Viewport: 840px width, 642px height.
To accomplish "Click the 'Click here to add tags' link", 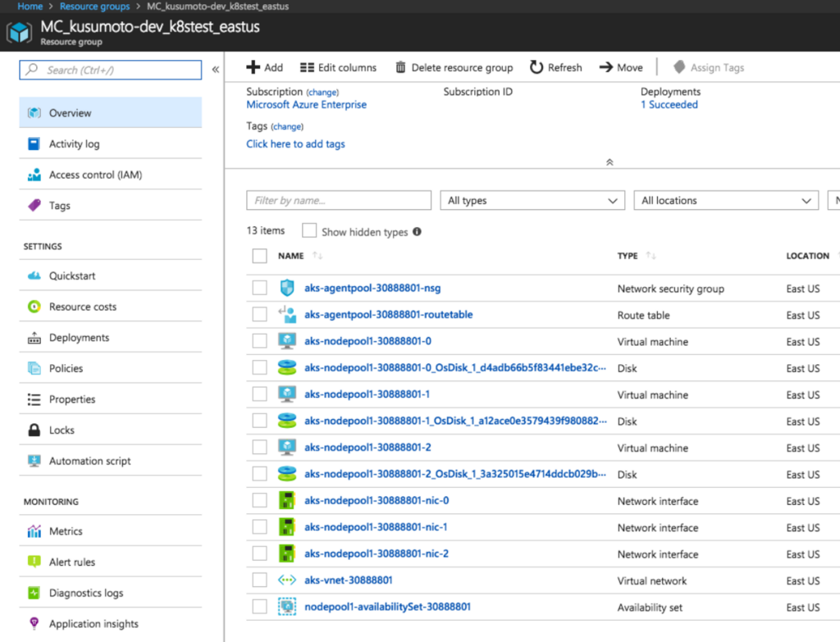I will 295,143.
